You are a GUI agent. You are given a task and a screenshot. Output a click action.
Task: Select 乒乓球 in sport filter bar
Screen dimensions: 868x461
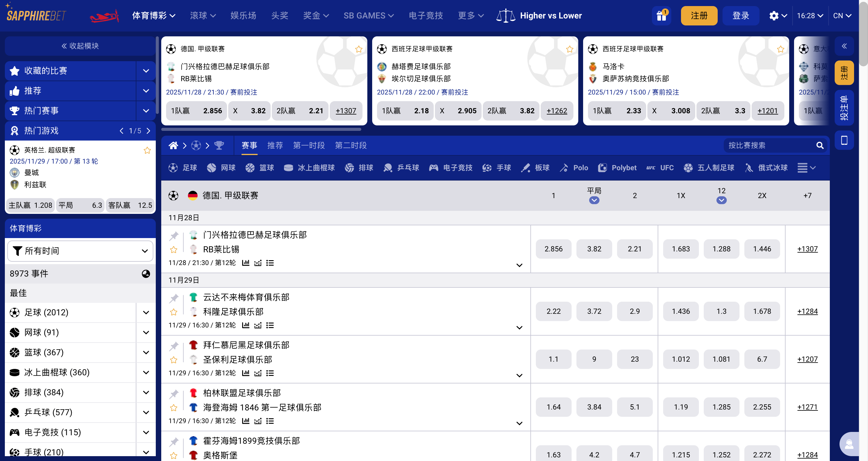(x=401, y=168)
